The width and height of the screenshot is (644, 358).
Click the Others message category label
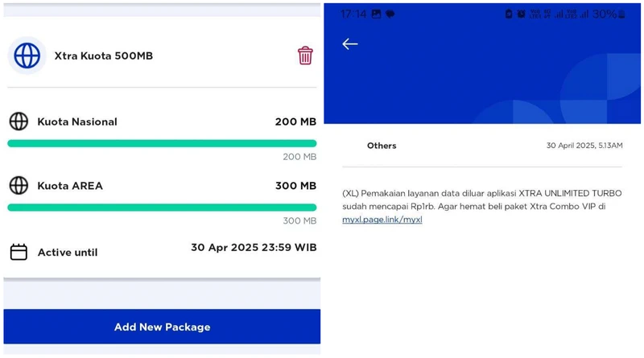tap(382, 146)
